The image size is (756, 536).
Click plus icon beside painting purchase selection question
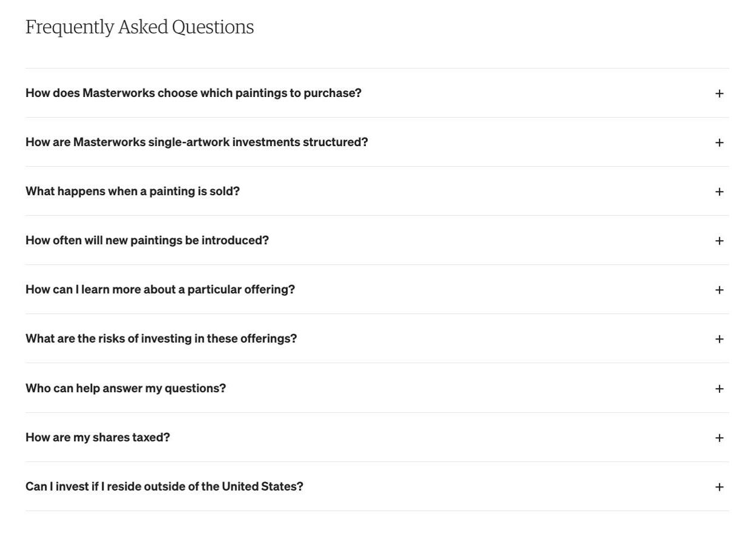(719, 93)
